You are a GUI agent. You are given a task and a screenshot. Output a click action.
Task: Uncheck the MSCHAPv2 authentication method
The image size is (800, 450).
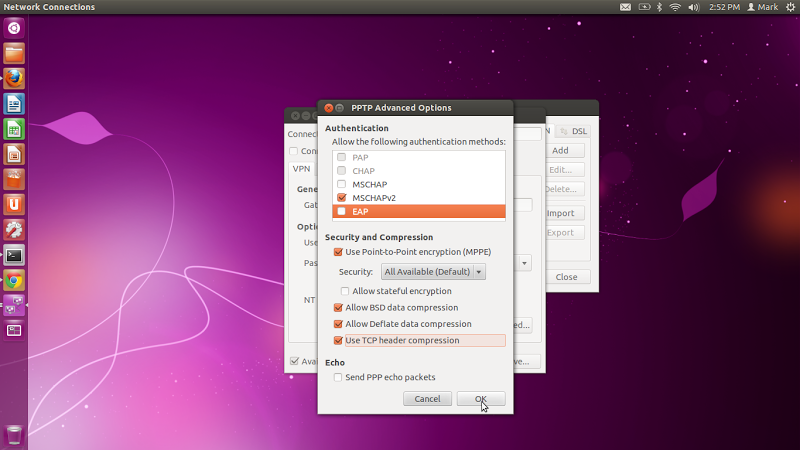tap(342, 197)
